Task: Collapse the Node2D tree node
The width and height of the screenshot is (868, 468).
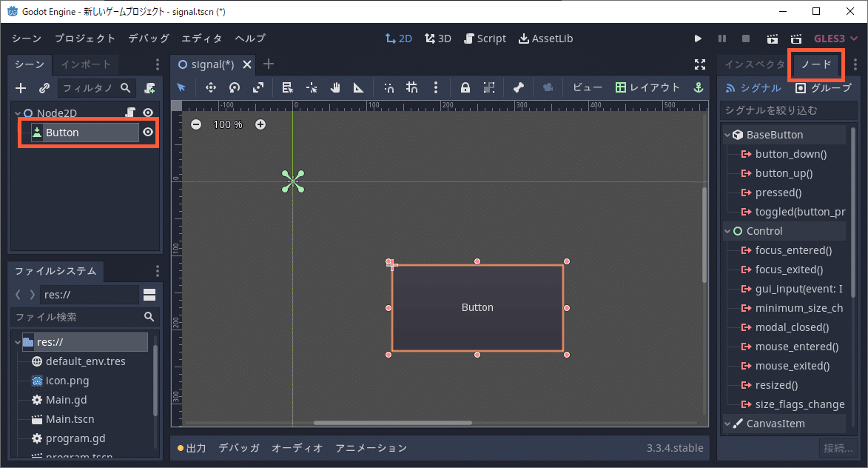Action: [x=18, y=113]
